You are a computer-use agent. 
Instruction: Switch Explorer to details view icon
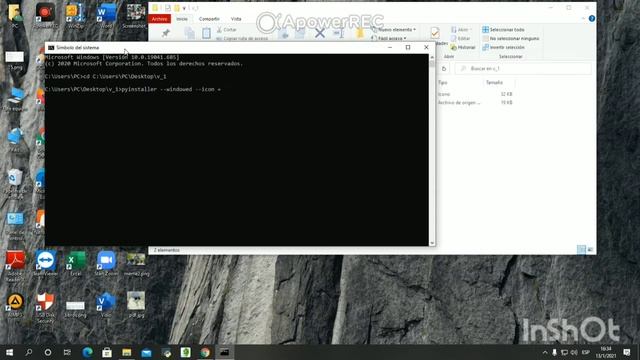pos(581,249)
